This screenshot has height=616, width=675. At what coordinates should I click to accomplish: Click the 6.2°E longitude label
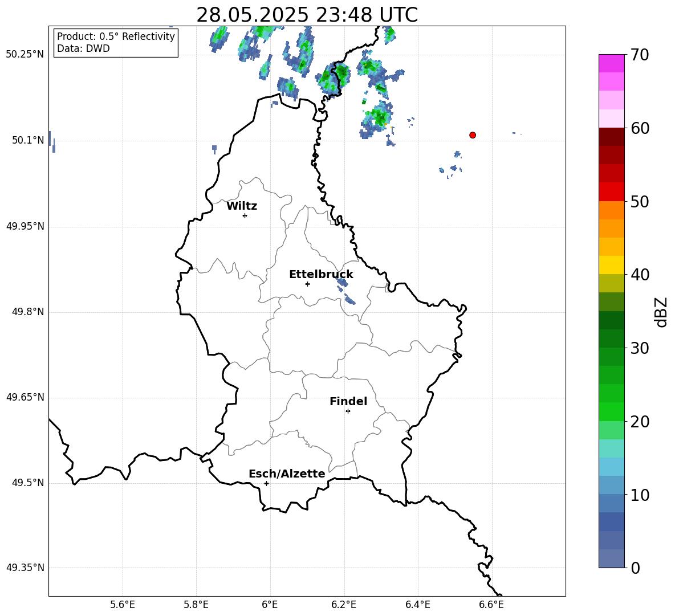click(344, 605)
